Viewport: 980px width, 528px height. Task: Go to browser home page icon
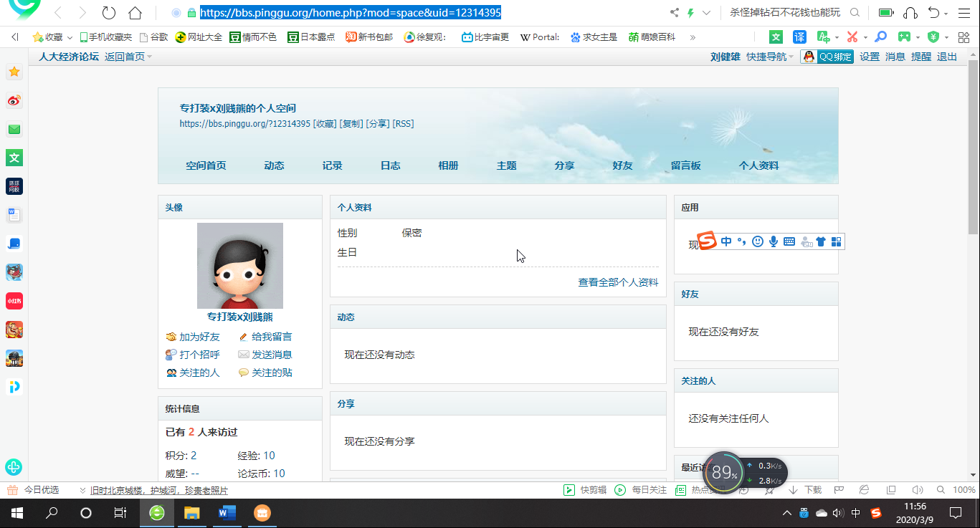[x=135, y=13]
